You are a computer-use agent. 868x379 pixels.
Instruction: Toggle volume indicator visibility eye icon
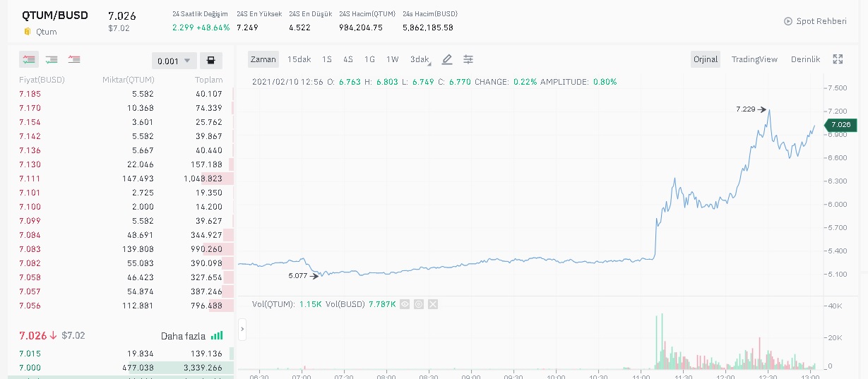point(405,304)
